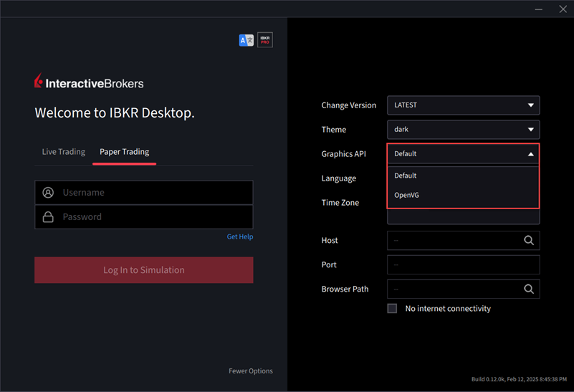Click the Build 0.12.0k version text

(x=519, y=379)
